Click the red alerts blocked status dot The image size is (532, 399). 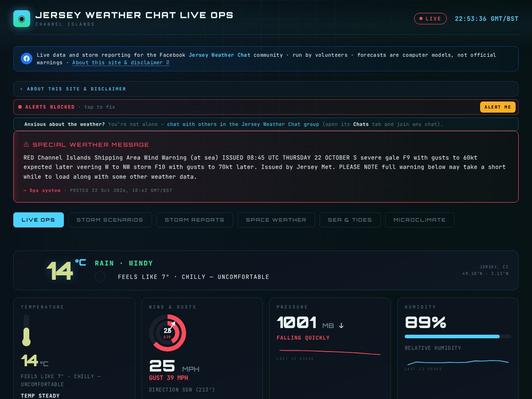pos(20,107)
